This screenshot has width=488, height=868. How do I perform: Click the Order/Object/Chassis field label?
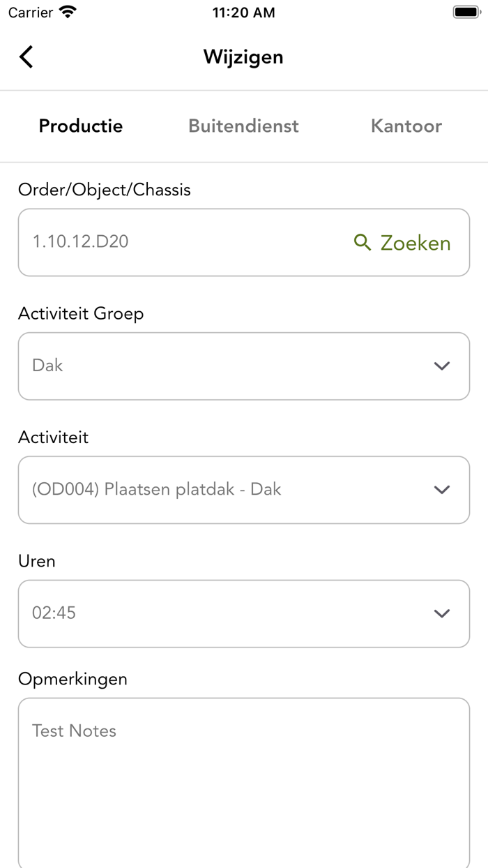point(105,190)
